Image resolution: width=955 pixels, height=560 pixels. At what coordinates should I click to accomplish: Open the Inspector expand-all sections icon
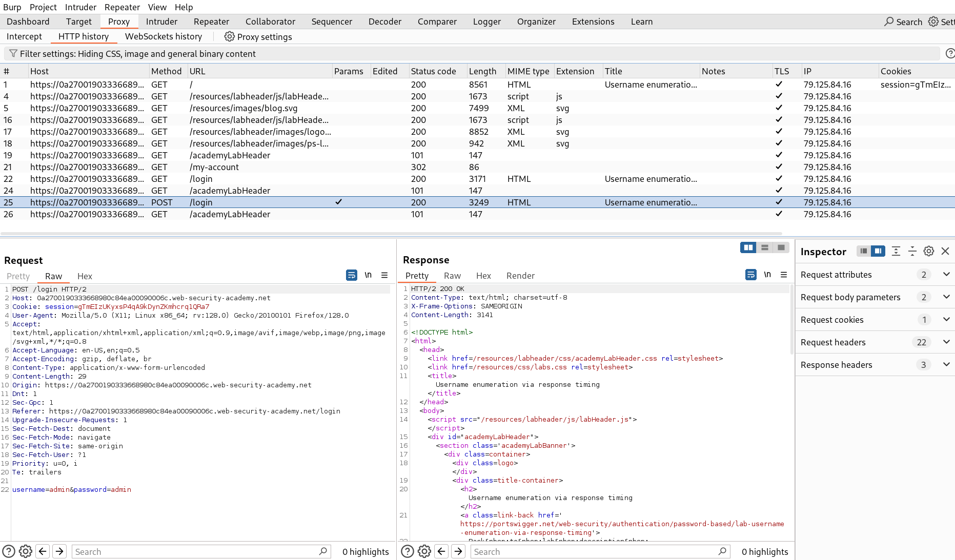(896, 251)
